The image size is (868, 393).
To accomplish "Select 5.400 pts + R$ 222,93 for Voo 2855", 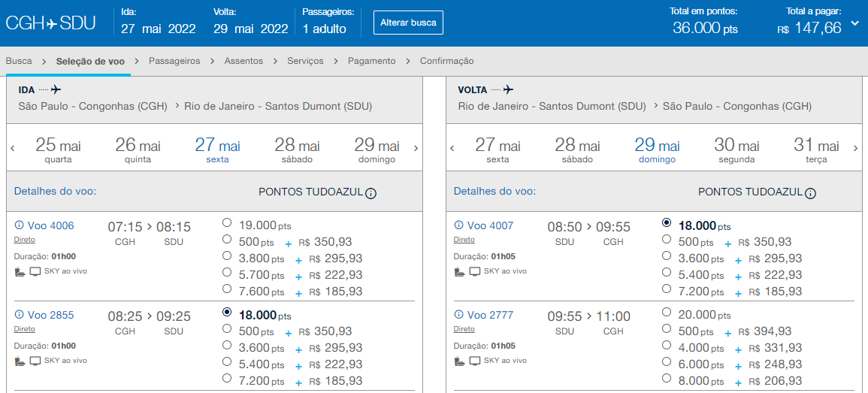I will [226, 361].
